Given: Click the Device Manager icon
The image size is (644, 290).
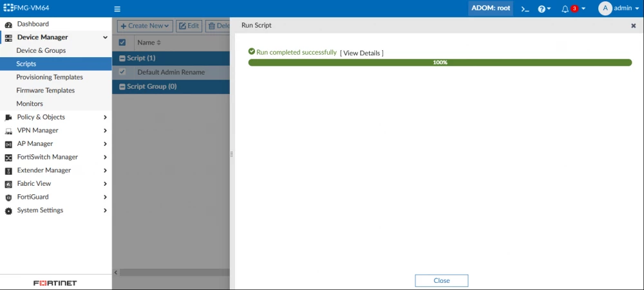Looking at the screenshot, I should point(8,38).
